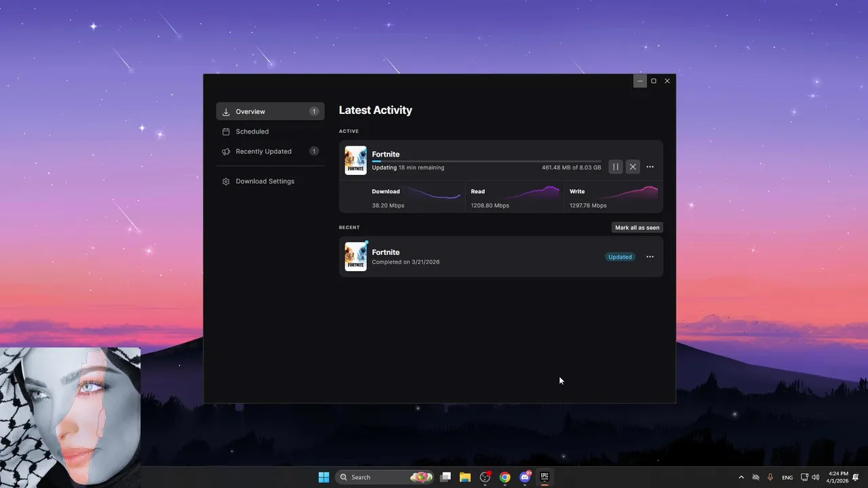
Task: Click the taskbar Search box
Action: click(384, 477)
